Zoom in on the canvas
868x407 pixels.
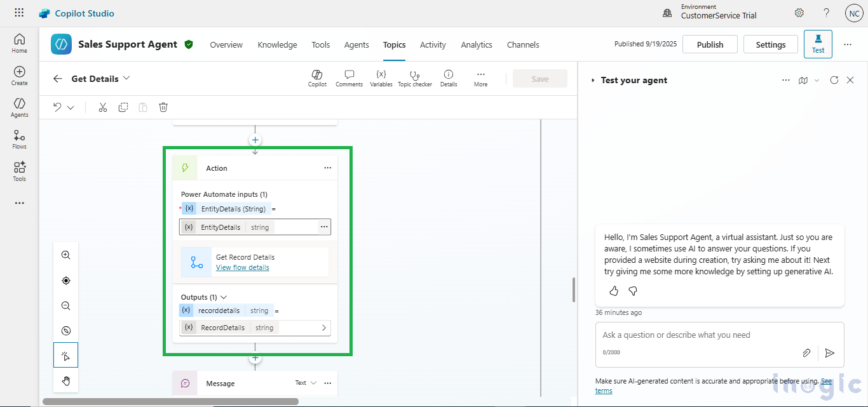coord(65,255)
